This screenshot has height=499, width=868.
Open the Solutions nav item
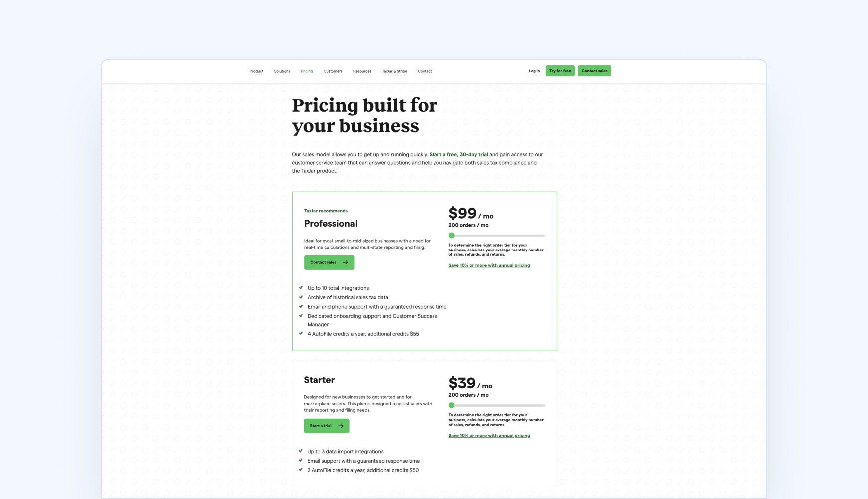pos(282,71)
